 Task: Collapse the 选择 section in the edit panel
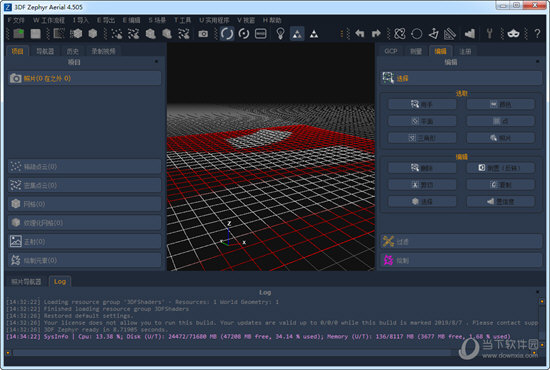pyautogui.click(x=461, y=78)
